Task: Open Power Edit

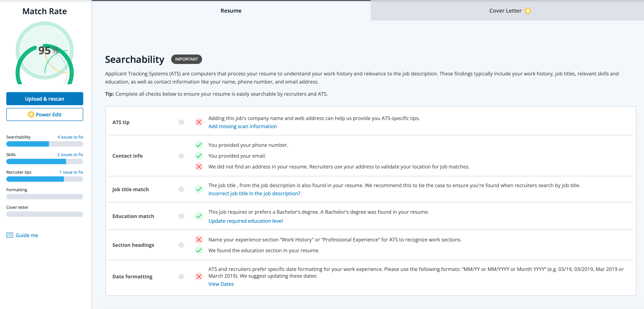Action: tap(45, 115)
